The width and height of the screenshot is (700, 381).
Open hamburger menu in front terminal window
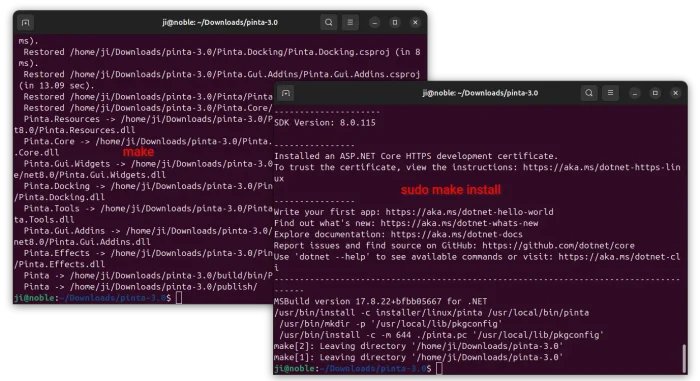(x=610, y=93)
